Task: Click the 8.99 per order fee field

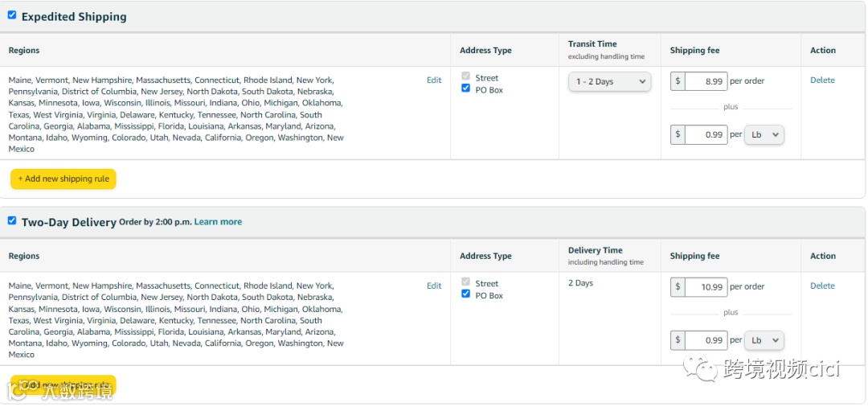Action: click(x=706, y=81)
